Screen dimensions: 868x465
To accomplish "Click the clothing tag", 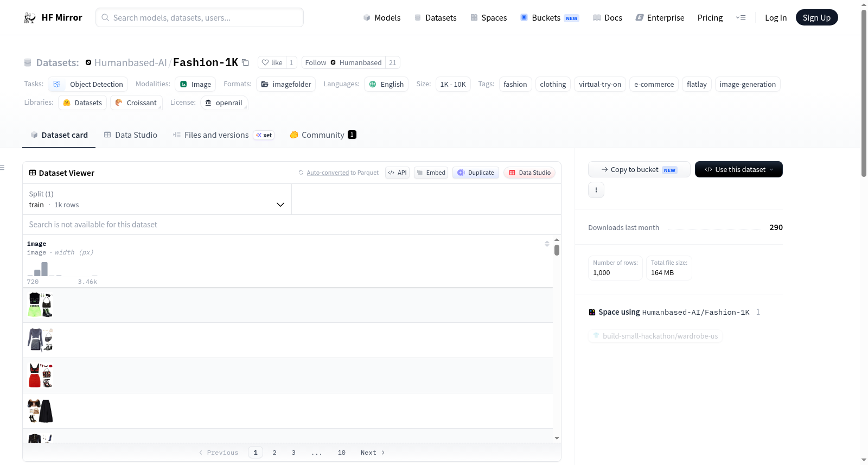I will click(553, 84).
